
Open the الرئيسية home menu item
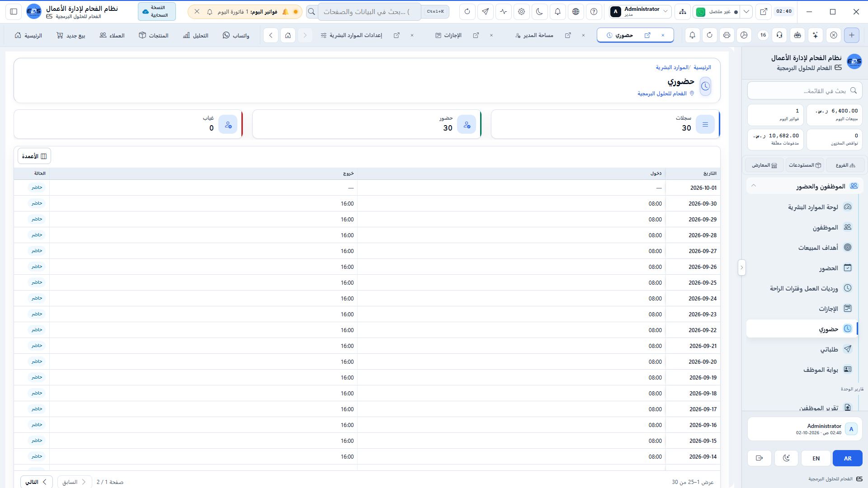[x=28, y=35]
